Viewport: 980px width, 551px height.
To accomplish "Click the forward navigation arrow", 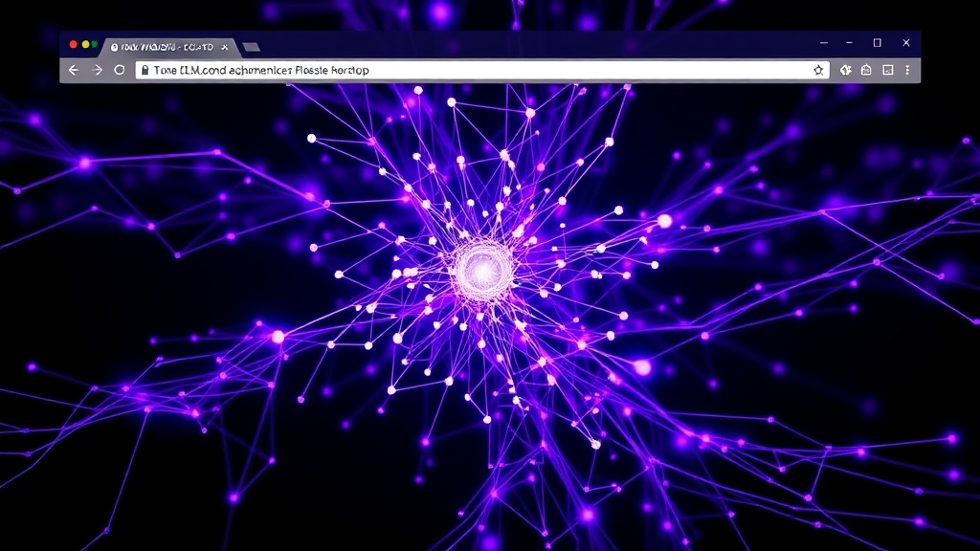I will (97, 70).
